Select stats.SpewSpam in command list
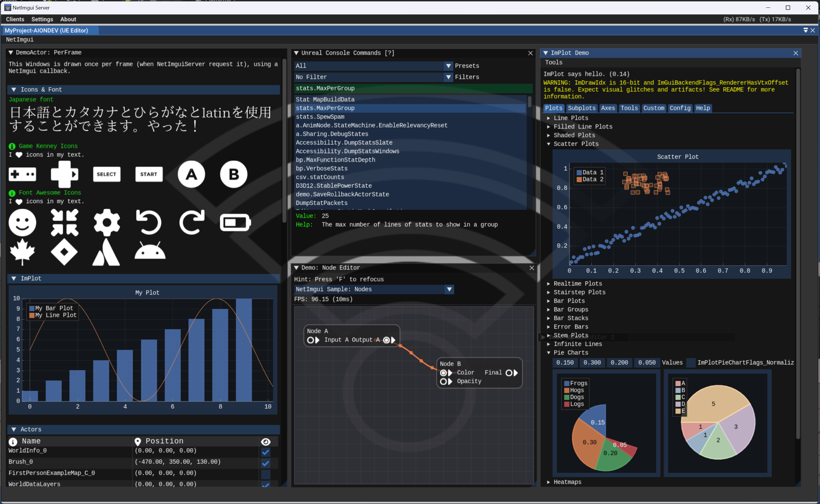Image resolution: width=820 pixels, height=504 pixels. 320,117
